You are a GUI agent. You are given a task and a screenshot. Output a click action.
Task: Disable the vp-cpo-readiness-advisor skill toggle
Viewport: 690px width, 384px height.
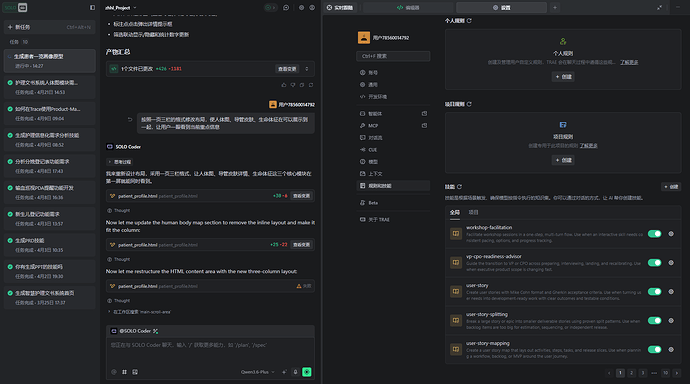(x=654, y=263)
